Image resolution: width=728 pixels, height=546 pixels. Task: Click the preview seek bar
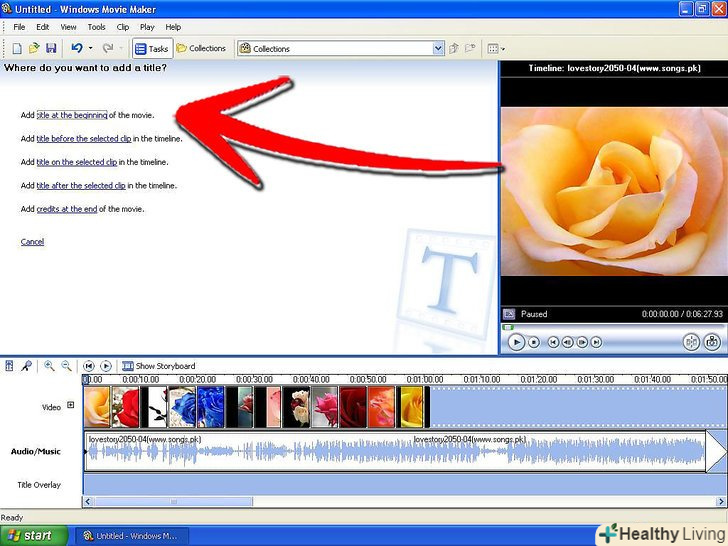point(612,326)
